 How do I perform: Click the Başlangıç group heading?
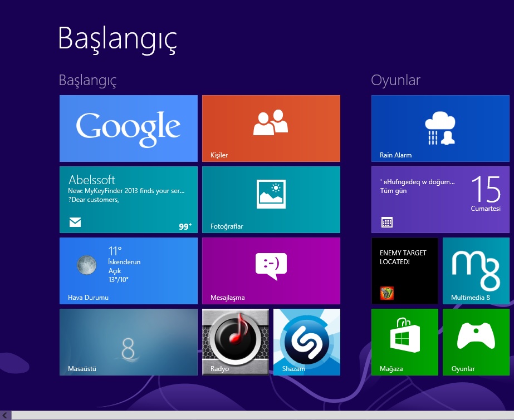tap(87, 81)
